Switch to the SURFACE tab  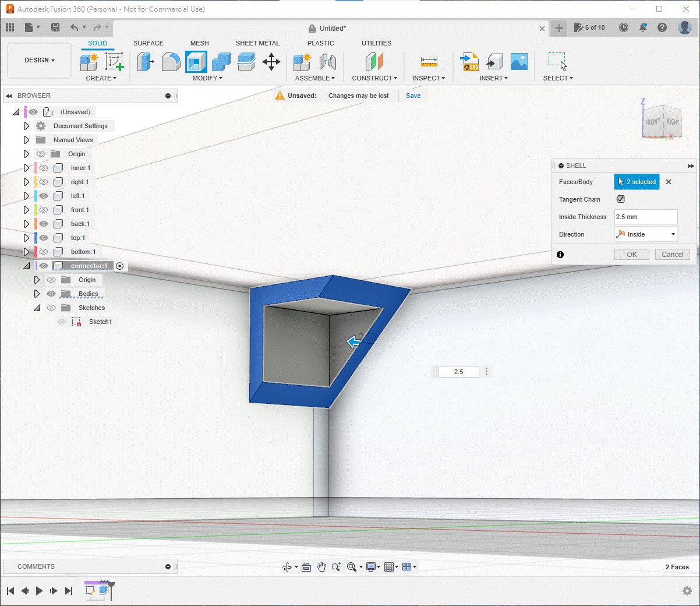coord(148,43)
